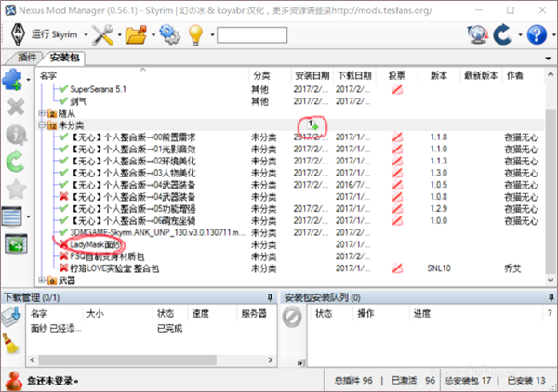
Task: Pin the 安装包安装队列 panel
Action: 551,297
